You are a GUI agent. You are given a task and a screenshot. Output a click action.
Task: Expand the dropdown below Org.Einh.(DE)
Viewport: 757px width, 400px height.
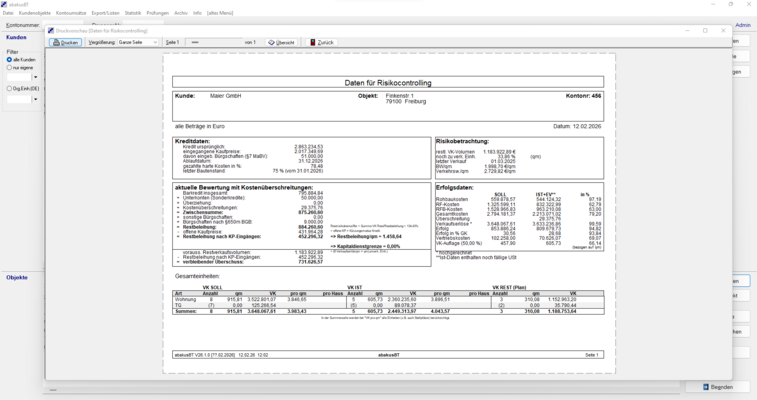(36, 99)
